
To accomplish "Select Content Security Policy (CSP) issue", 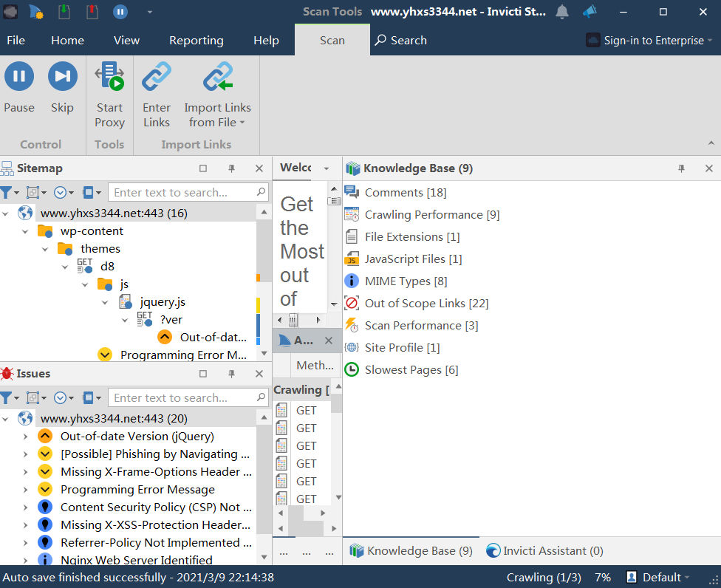I will click(156, 507).
